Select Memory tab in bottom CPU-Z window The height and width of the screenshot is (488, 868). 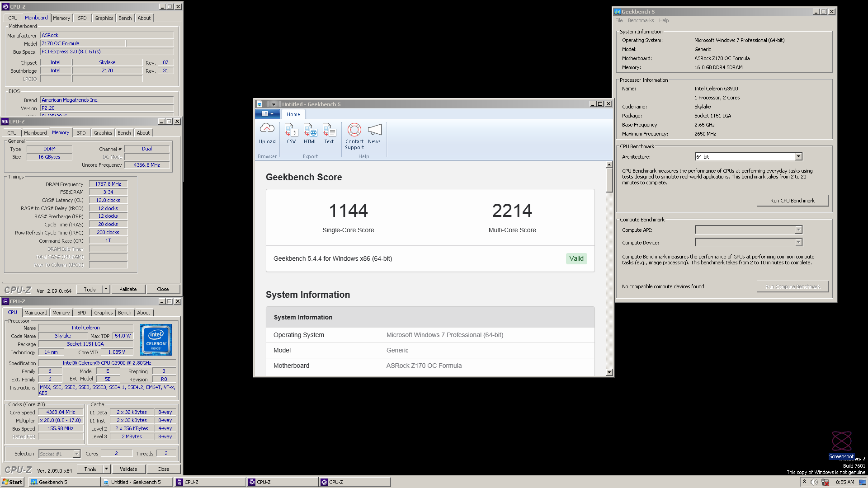point(61,313)
